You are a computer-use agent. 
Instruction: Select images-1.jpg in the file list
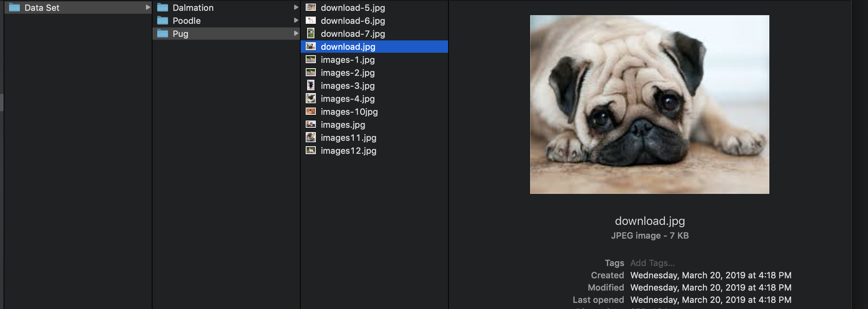[x=348, y=60]
